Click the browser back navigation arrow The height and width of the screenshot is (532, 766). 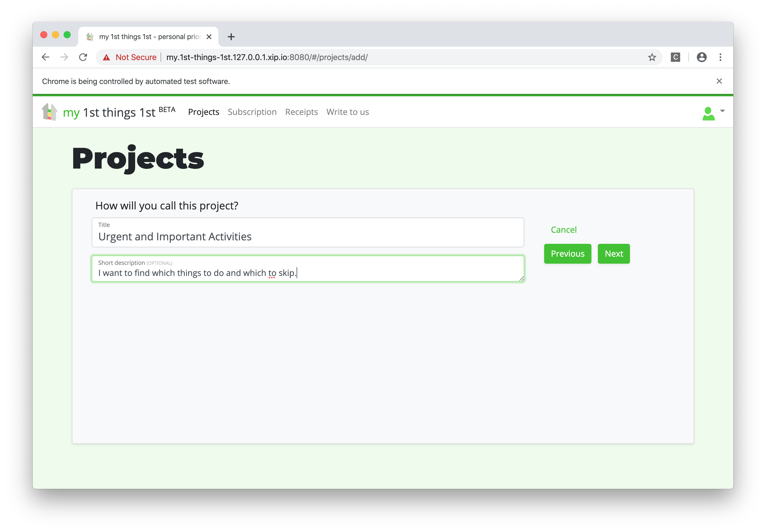point(46,57)
